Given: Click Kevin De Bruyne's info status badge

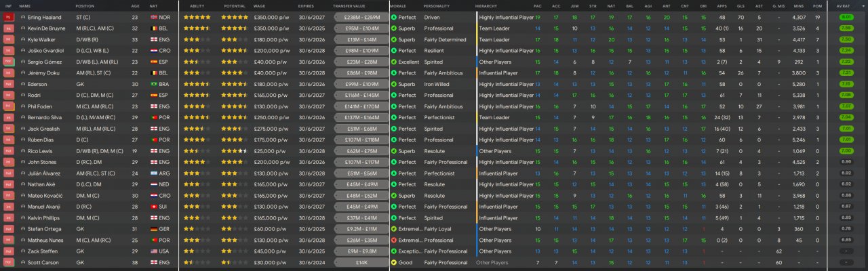Looking at the screenshot, I should [9, 29].
